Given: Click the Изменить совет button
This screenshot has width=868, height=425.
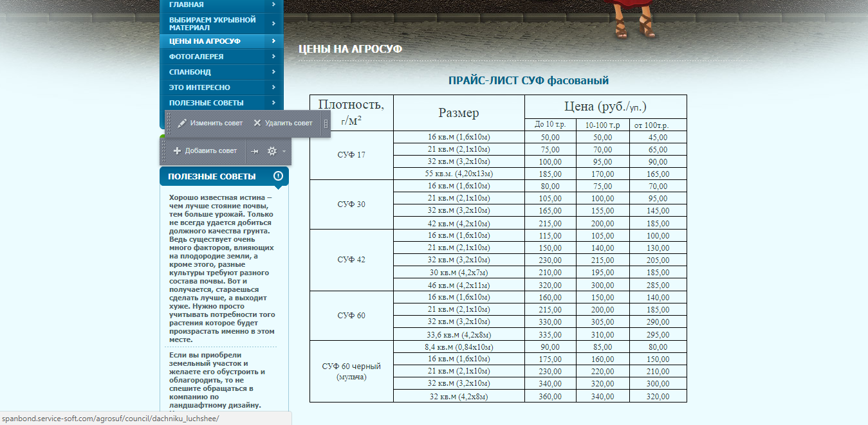Looking at the screenshot, I should (210, 123).
